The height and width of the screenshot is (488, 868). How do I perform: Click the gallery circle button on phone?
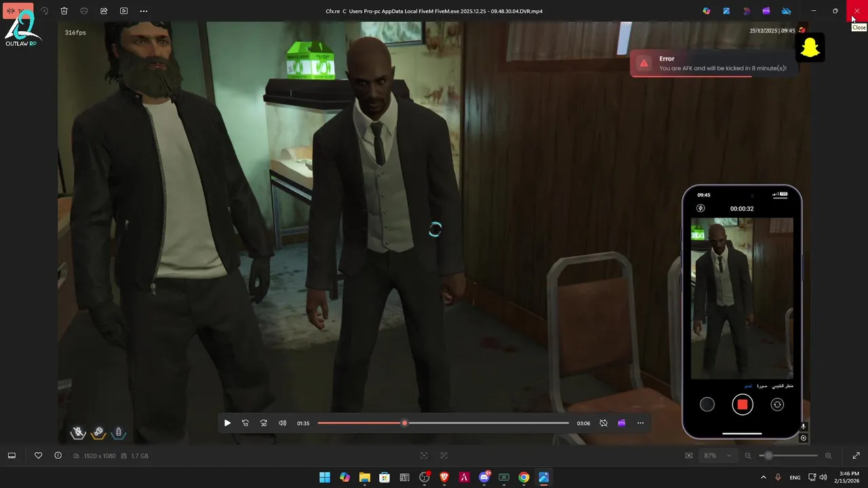707,405
